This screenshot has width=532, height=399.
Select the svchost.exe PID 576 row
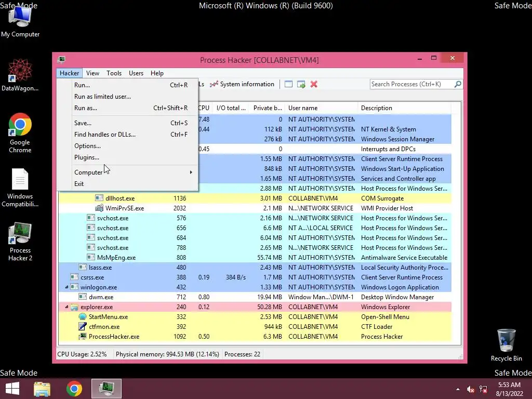(255, 218)
